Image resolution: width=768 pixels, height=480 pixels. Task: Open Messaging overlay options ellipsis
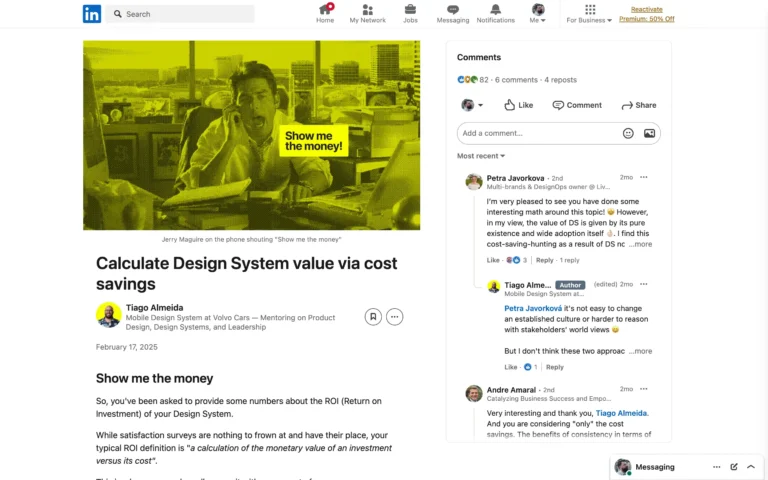tap(717, 467)
